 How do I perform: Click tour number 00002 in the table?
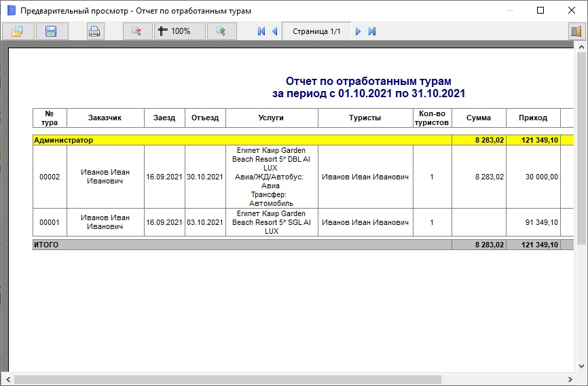tap(50, 177)
